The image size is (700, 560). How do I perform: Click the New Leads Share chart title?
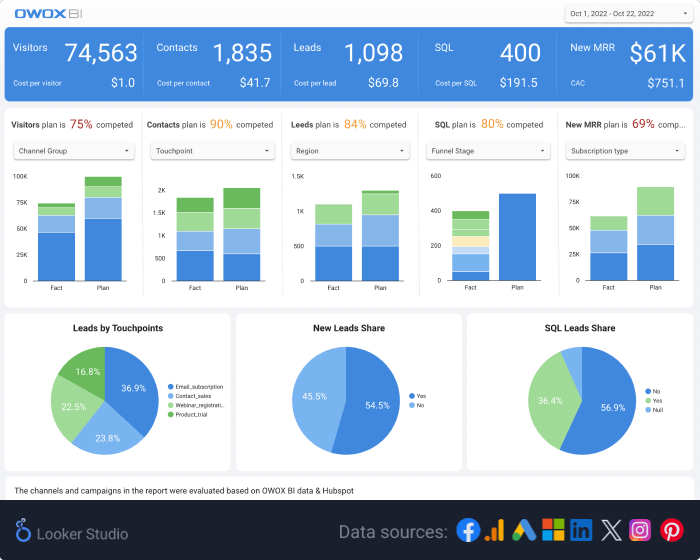(x=349, y=328)
